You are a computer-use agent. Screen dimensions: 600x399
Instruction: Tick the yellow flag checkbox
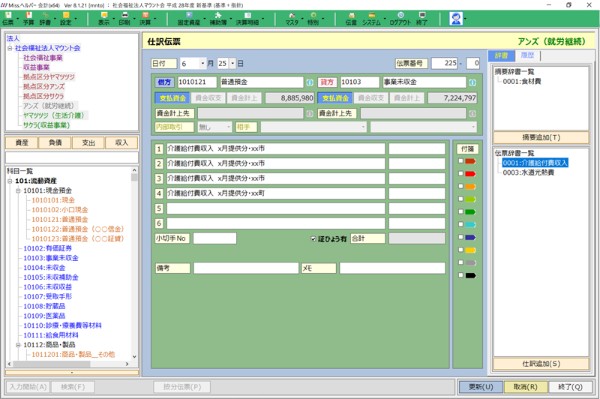[x=461, y=250]
